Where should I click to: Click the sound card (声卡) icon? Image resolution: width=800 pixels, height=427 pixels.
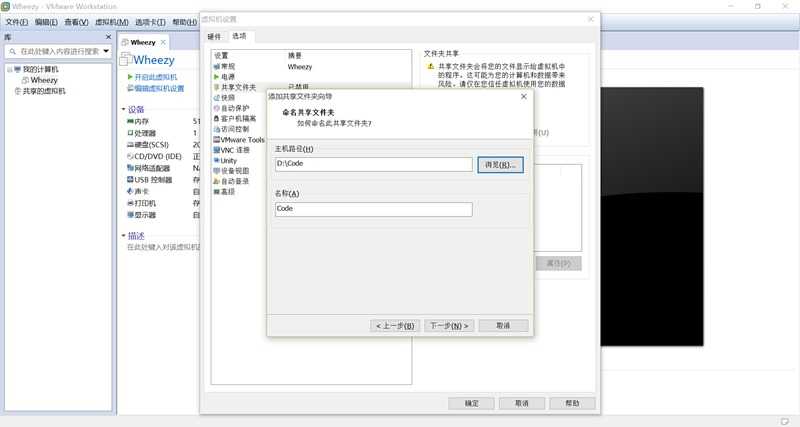[x=130, y=191]
